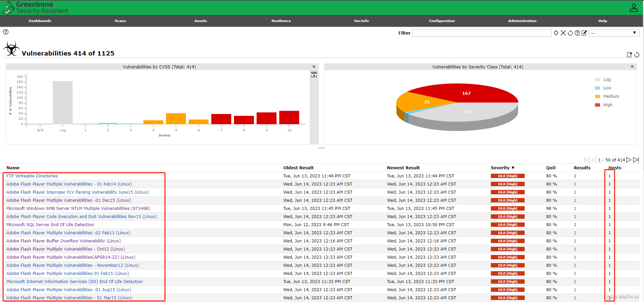The image size is (644, 302).
Task: Click the gray Log bar in CVSS chart
Action: [63, 103]
